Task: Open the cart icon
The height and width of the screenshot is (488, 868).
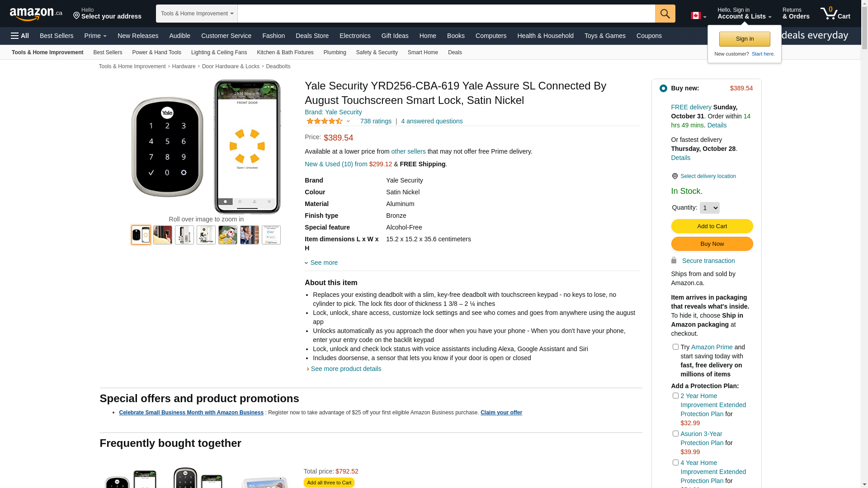Action: coord(835,14)
